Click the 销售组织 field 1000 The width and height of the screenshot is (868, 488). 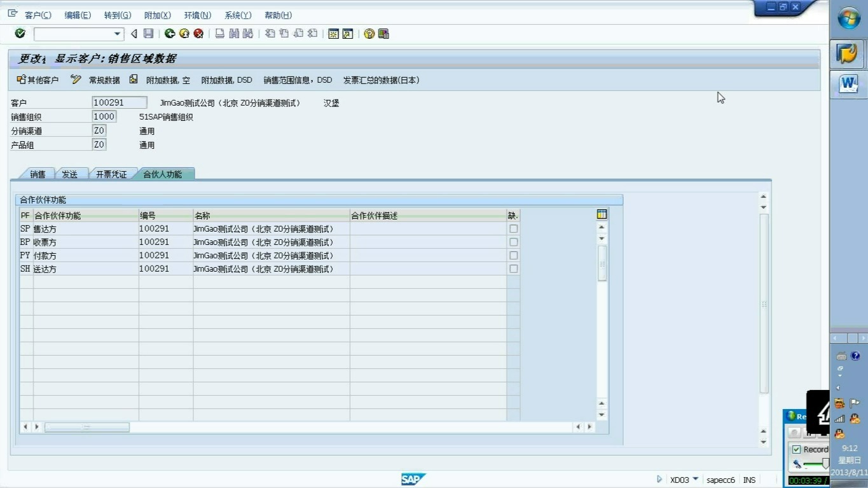(104, 116)
